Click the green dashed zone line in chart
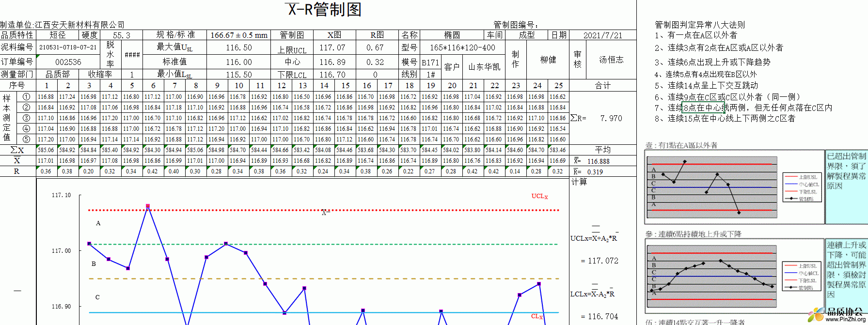This screenshot has height=325, width=868. coord(323,245)
